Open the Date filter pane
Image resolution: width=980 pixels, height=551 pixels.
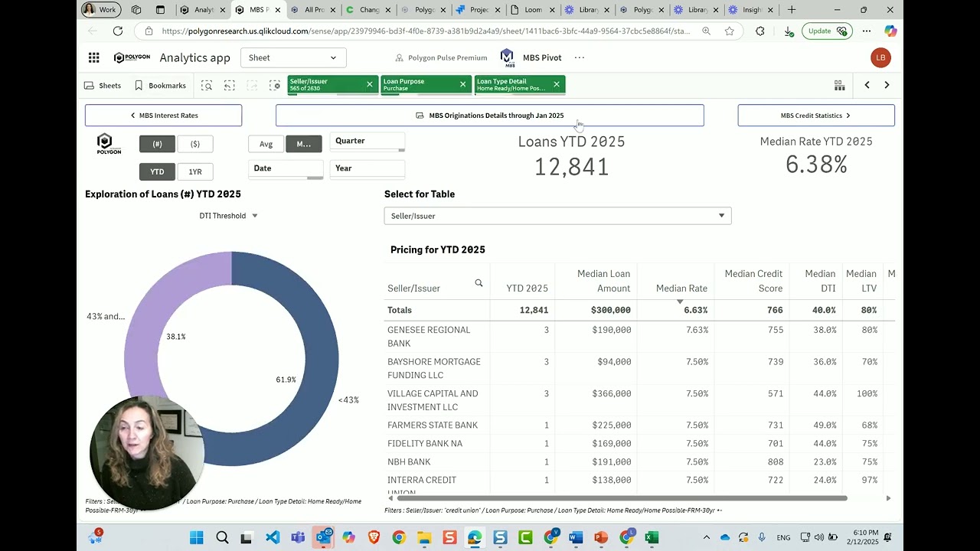click(286, 168)
